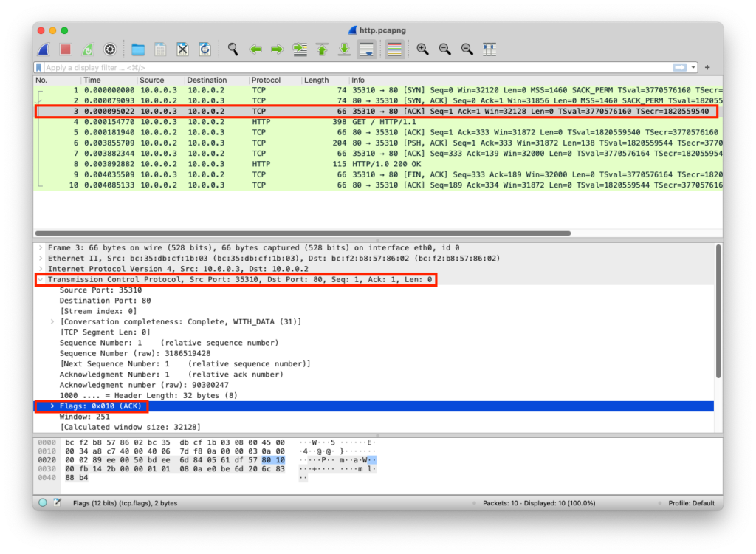Image resolution: width=756 pixels, height=554 pixels.
Task: Open capture options gear icon
Action: pyautogui.click(x=110, y=49)
